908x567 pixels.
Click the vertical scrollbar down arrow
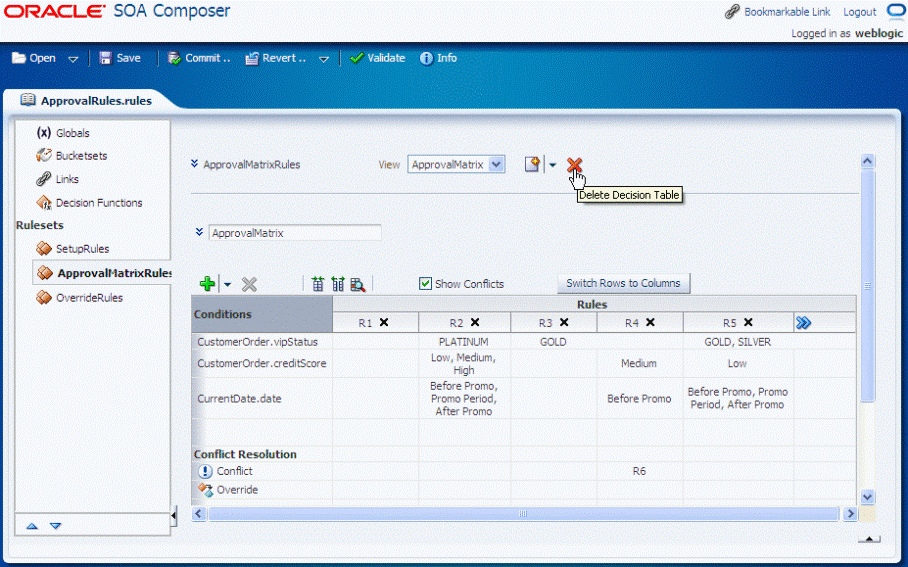pyautogui.click(x=867, y=497)
